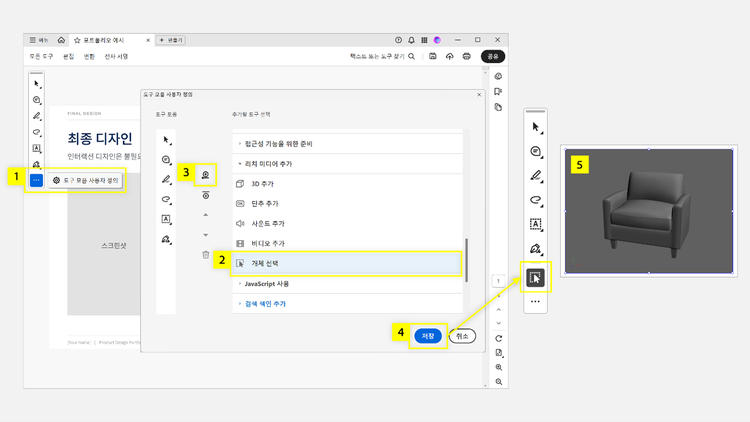The image size is (750, 422).
Task: Click zoom in magnifier icon
Action: tap(498, 367)
